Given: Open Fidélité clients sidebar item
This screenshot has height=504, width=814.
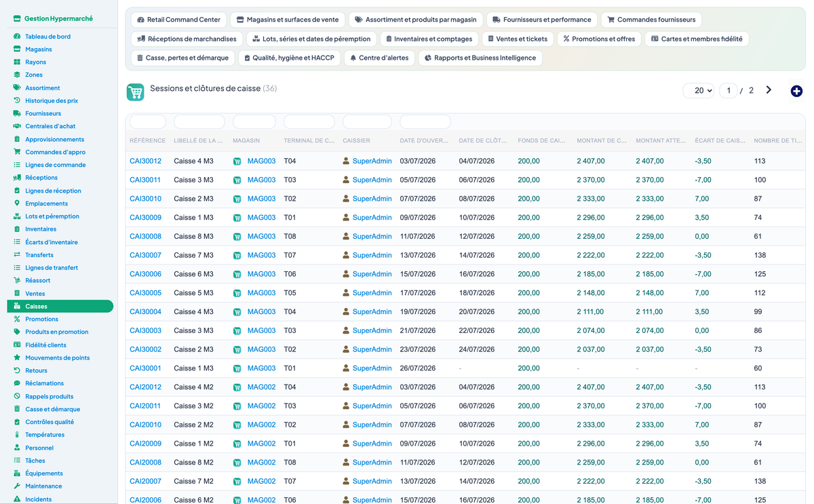Looking at the screenshot, I should (x=45, y=345).
